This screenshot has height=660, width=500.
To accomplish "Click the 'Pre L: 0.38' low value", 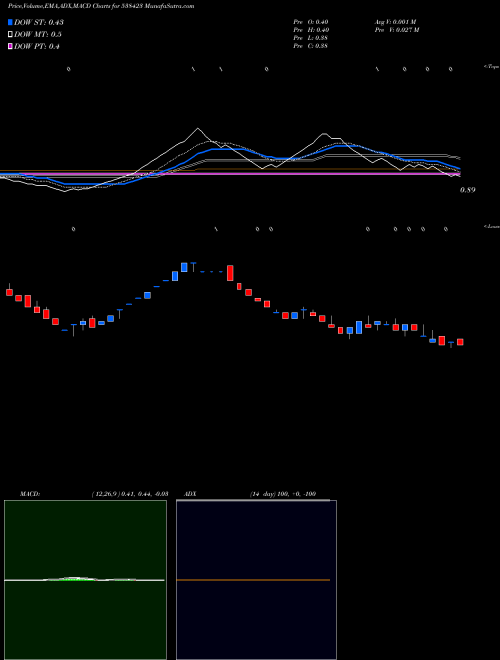I will pyautogui.click(x=311, y=38).
